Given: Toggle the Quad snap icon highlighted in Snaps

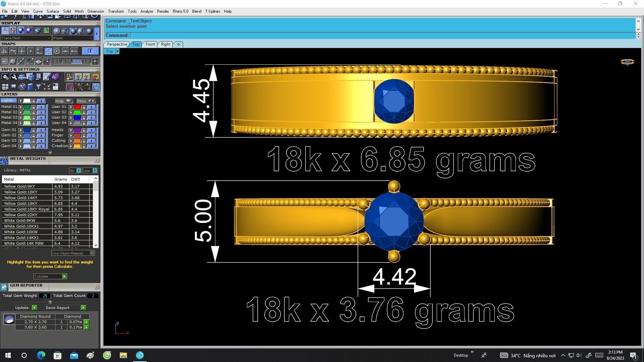Looking at the screenshot, I should 48,51.
